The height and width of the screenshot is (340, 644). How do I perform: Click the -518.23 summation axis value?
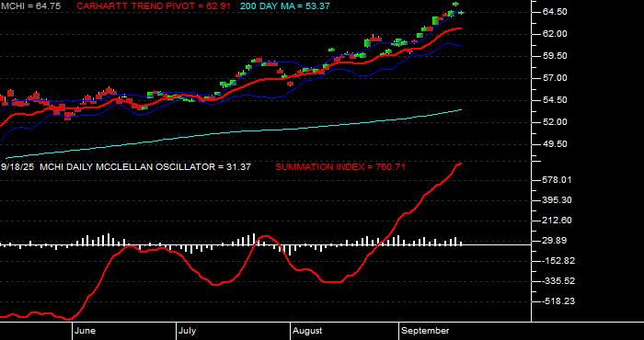click(x=558, y=301)
